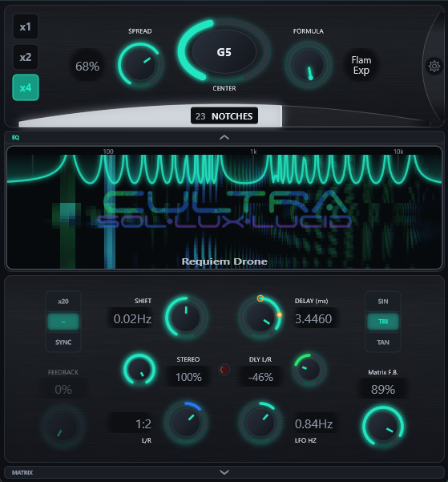Screen dimensions: 448x482
Task: Toggle the red stereo link LED
Action: coord(224,370)
